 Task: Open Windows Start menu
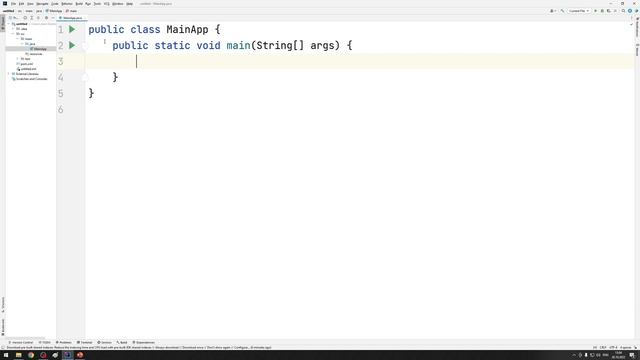[6, 355]
